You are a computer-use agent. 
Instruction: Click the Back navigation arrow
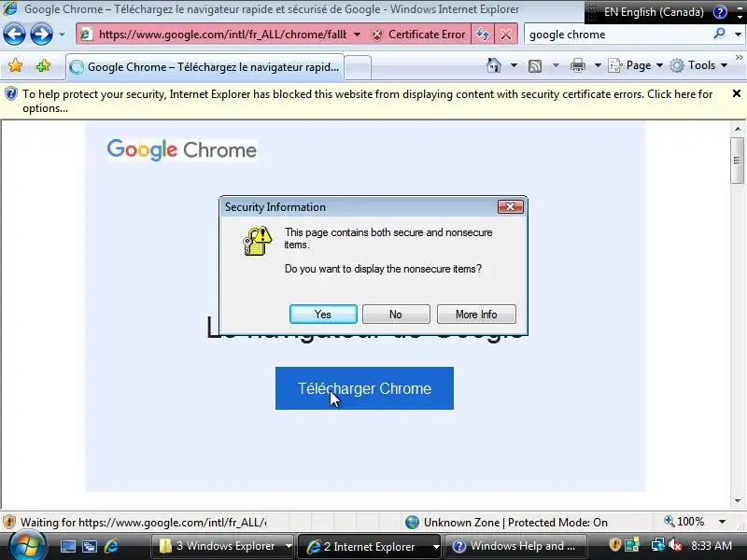[14, 35]
